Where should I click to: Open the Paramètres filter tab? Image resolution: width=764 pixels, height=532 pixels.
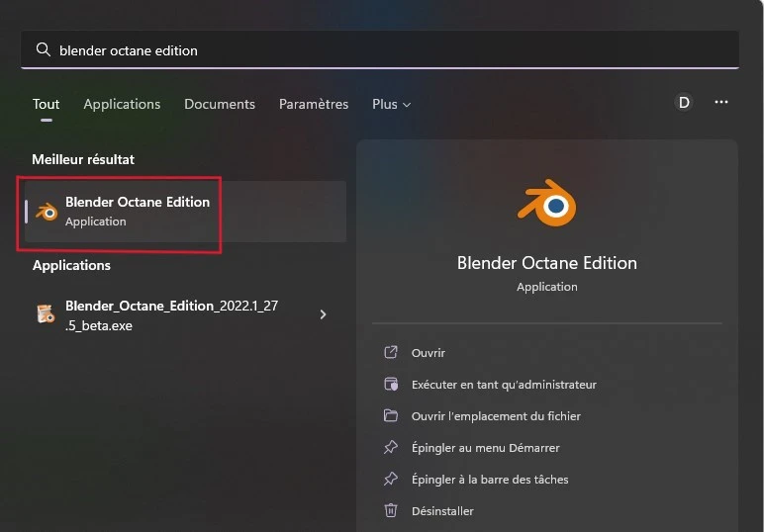(314, 104)
